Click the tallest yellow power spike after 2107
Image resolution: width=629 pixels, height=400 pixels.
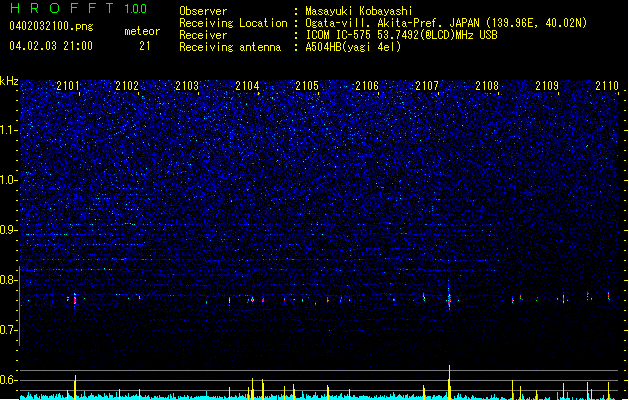[x=449, y=382]
